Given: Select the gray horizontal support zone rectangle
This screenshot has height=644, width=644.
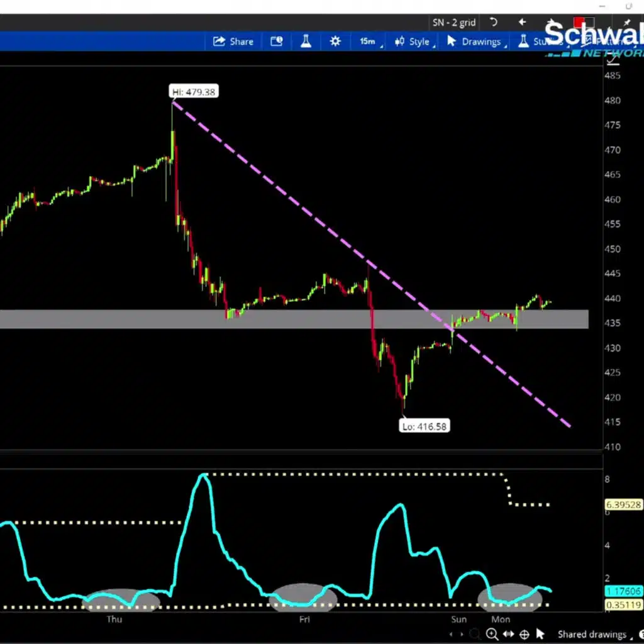Looking at the screenshot, I should 294,319.
